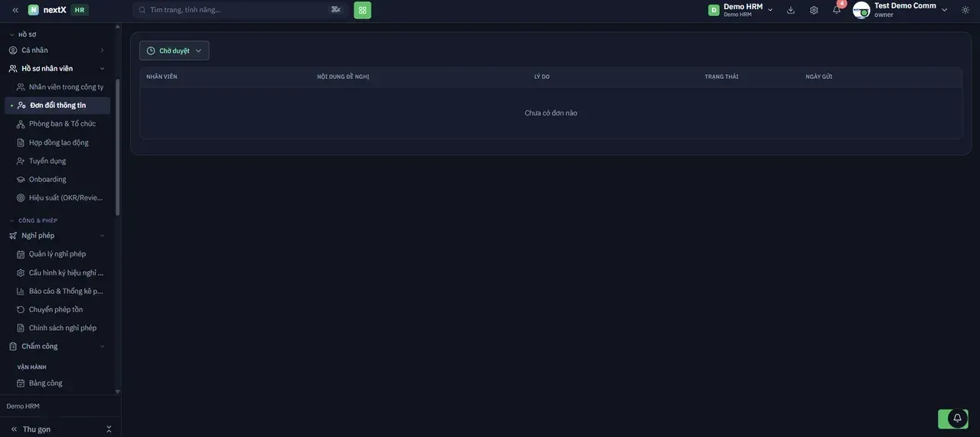Click the nextX logo icon
The width and height of the screenshot is (980, 437).
34,10
